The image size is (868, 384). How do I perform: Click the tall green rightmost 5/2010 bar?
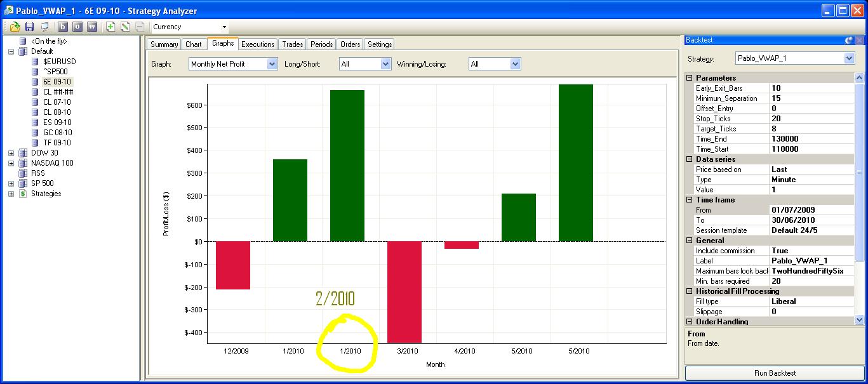click(576, 163)
